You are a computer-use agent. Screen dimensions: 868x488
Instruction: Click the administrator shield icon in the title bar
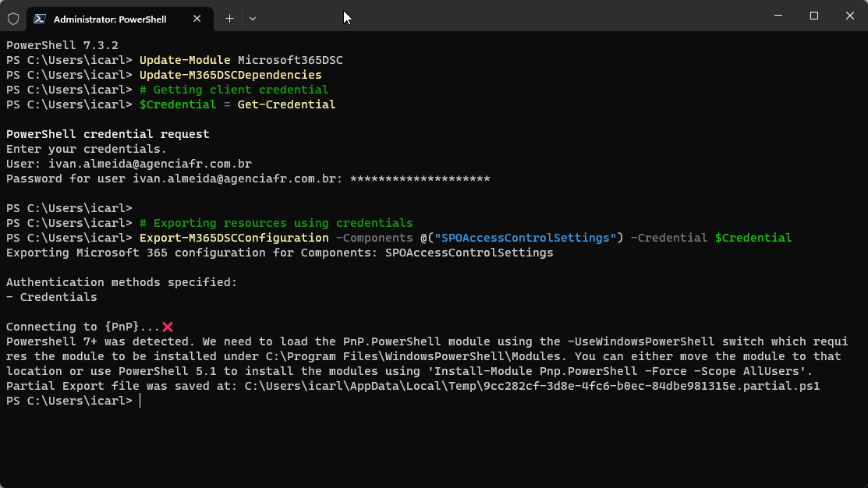(x=12, y=18)
